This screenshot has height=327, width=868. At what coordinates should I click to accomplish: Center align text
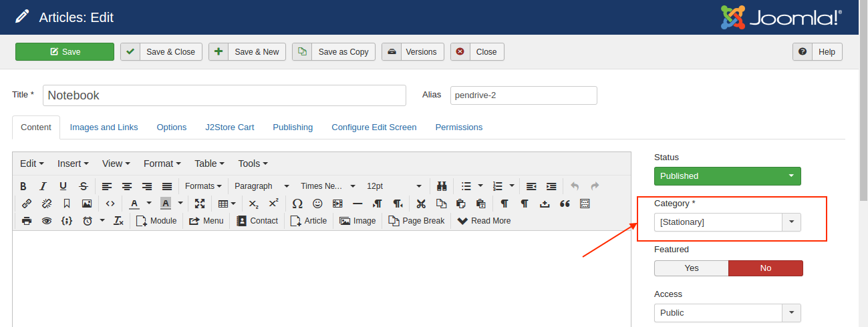(127, 186)
